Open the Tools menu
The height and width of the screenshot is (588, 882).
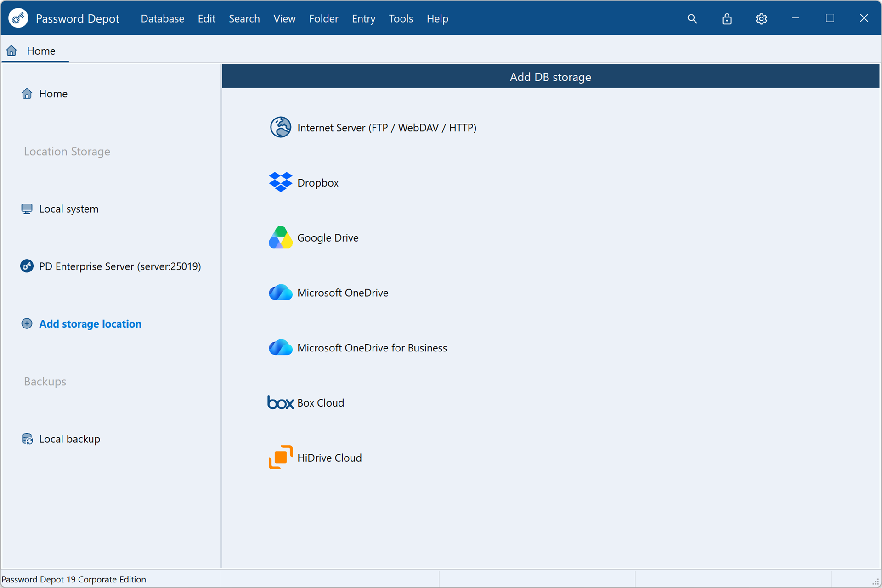click(x=401, y=19)
